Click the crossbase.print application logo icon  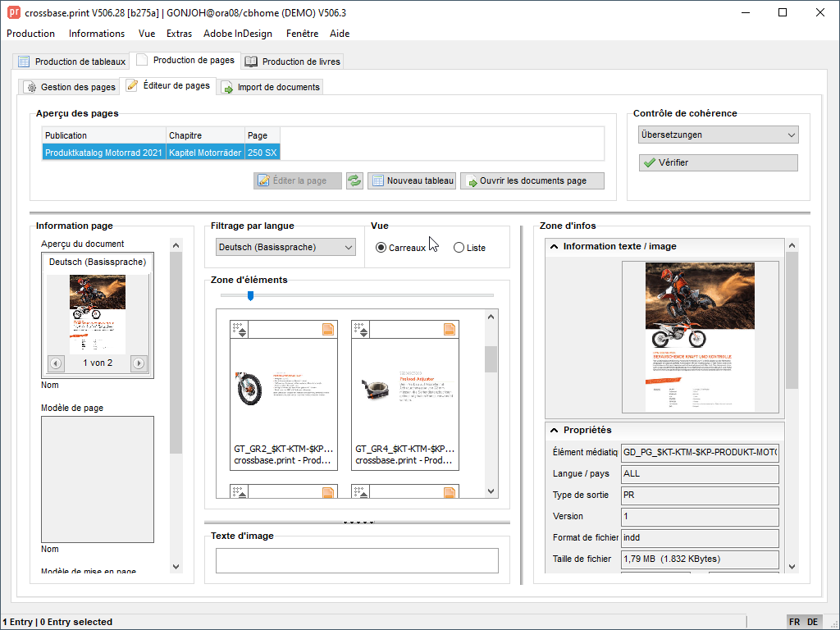pyautogui.click(x=13, y=11)
